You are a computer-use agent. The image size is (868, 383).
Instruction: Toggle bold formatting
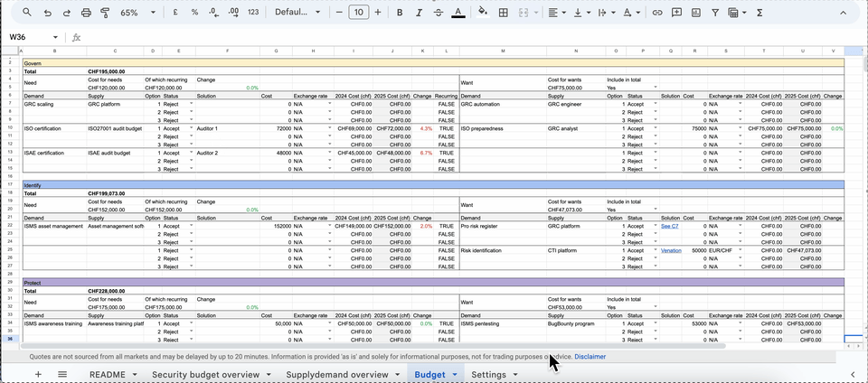click(401, 13)
